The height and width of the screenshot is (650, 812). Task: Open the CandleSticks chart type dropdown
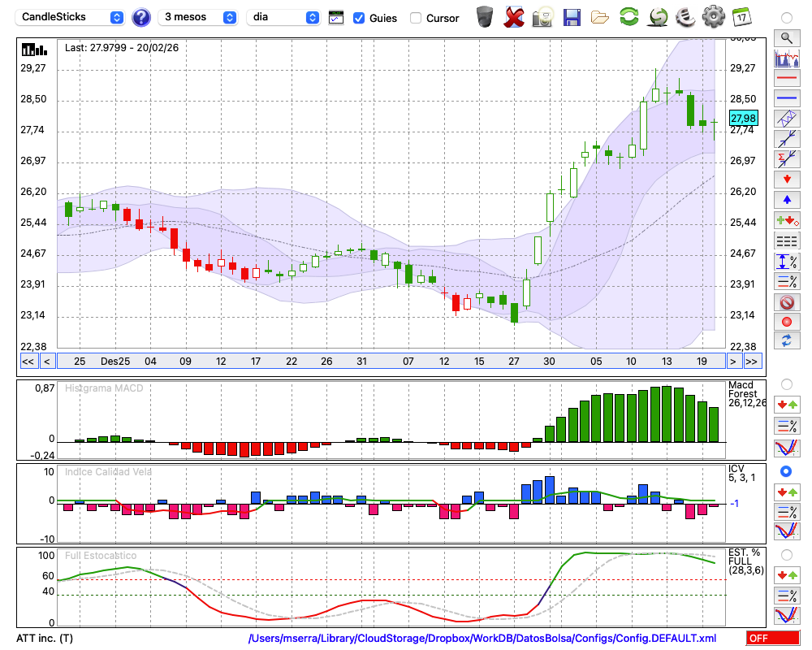71,17
